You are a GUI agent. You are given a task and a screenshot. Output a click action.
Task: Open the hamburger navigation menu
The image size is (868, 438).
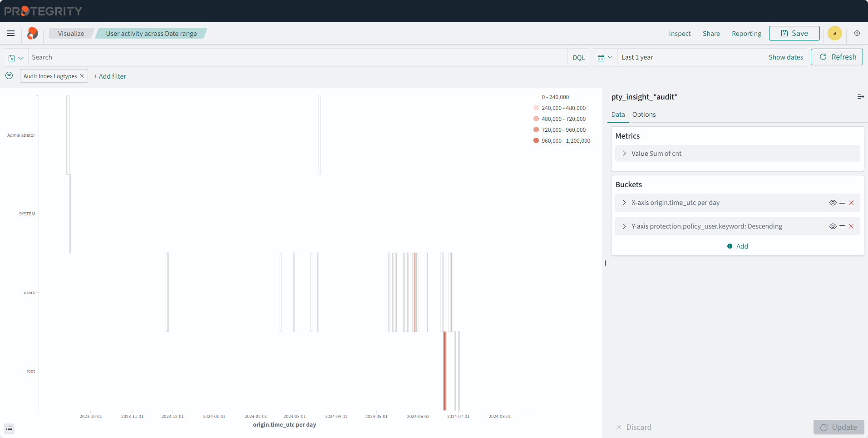(11, 33)
